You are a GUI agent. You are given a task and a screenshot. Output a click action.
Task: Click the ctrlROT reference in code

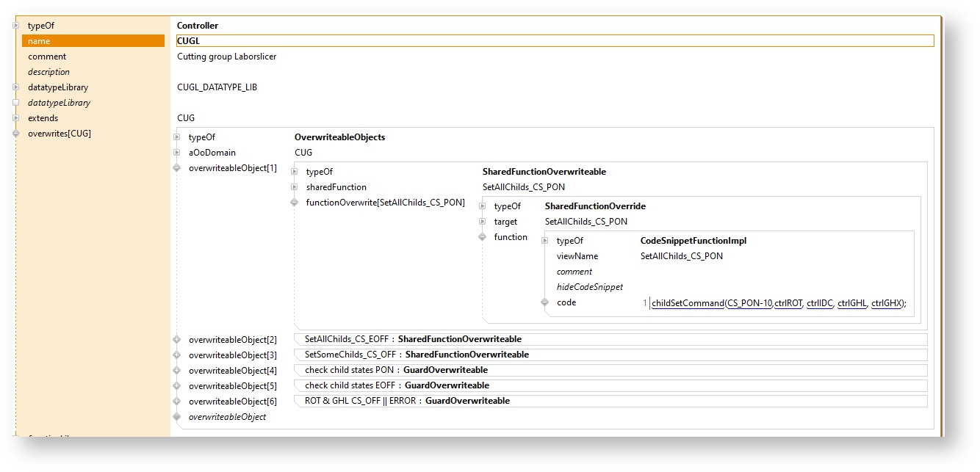coord(788,303)
